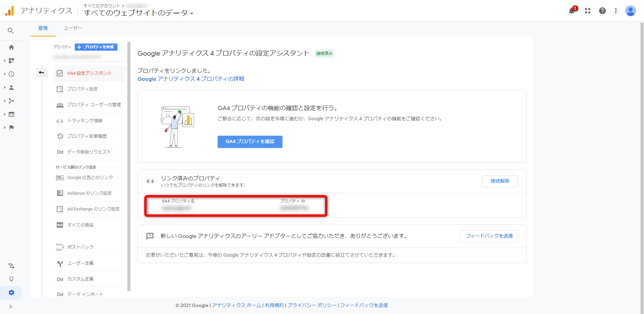Click the 接続済み status badge
The height and width of the screenshot is (314, 644).
tap(324, 54)
